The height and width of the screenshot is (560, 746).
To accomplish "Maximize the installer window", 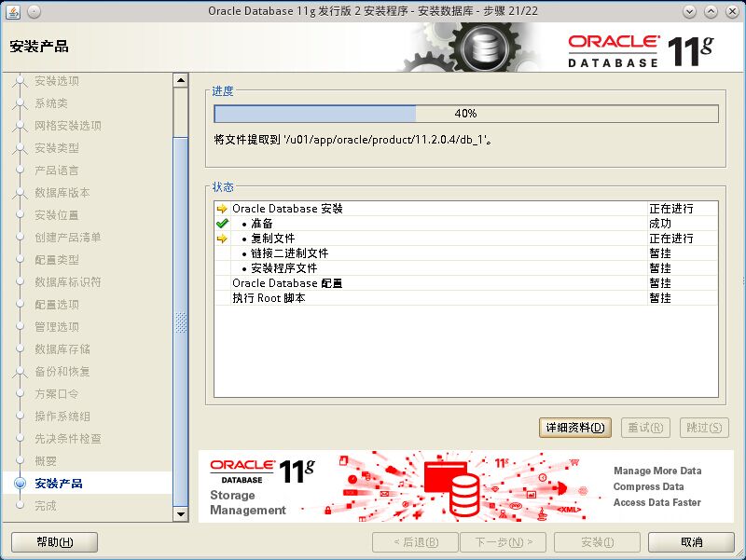I will coord(711,11).
